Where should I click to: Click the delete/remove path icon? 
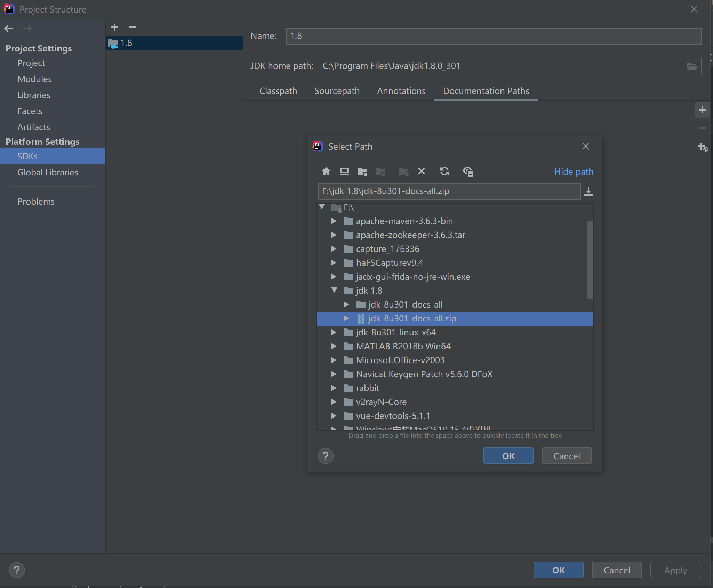coord(422,171)
